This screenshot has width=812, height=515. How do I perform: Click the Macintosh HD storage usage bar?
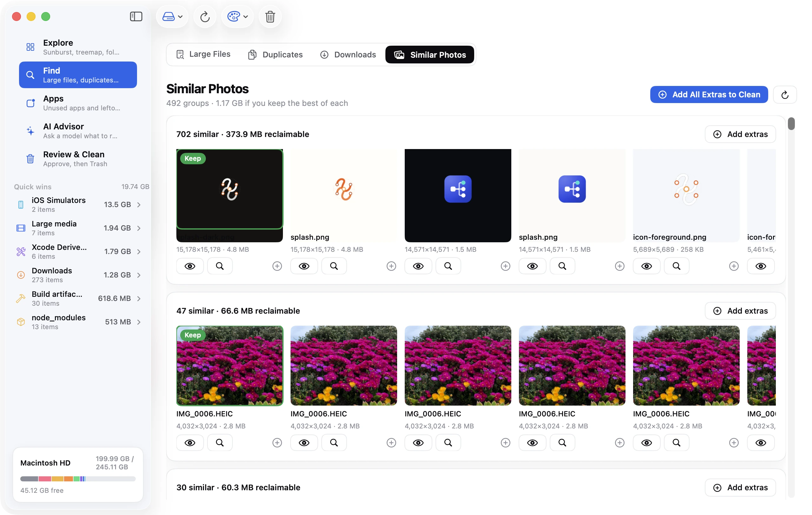[78, 479]
